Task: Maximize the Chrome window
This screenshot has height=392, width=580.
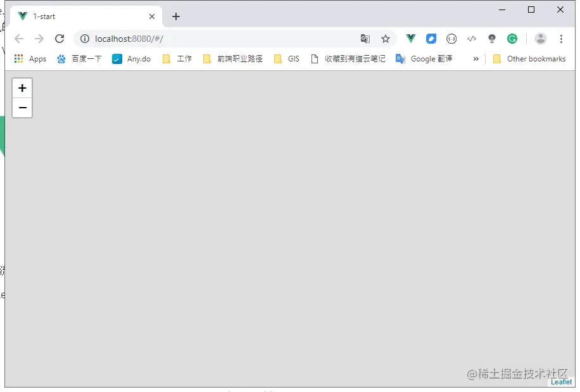Action: click(531, 10)
